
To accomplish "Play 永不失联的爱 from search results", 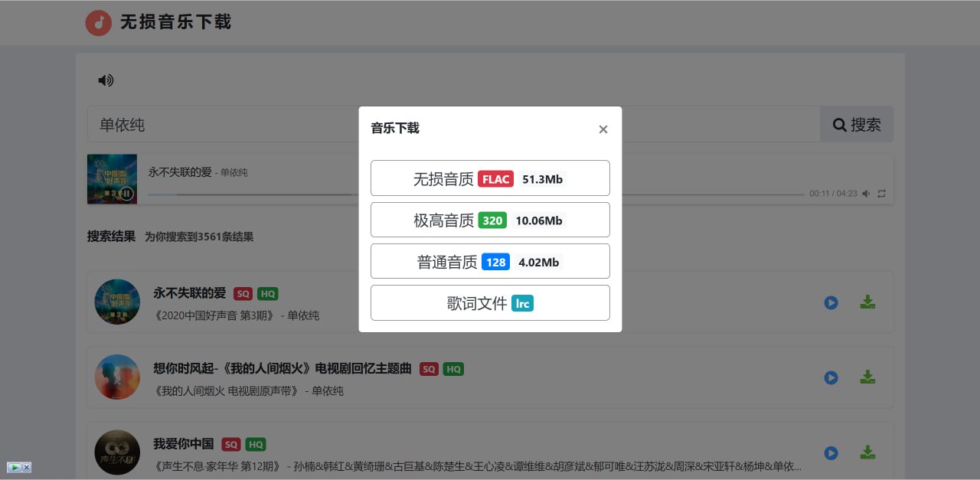I will [x=831, y=302].
